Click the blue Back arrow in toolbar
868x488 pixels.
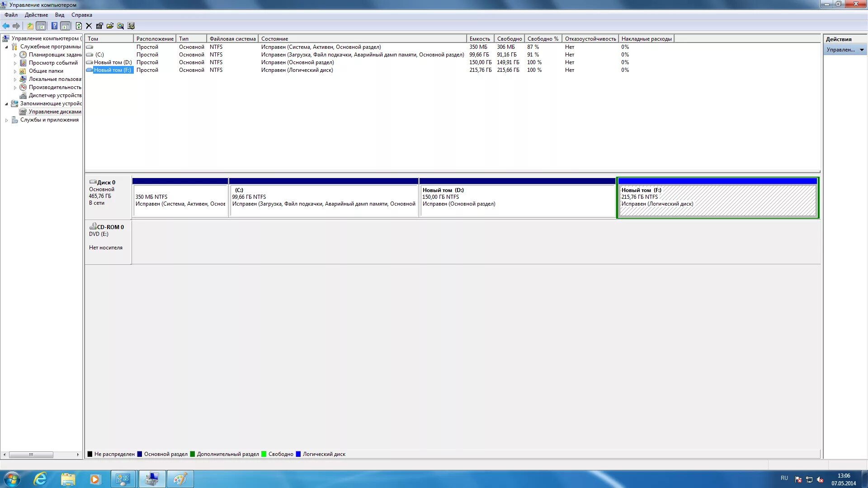point(6,26)
